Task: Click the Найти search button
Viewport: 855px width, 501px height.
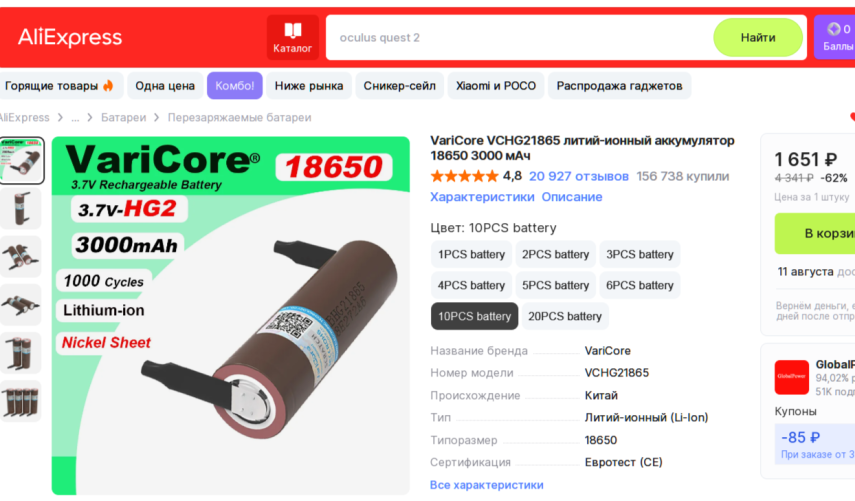Action: (757, 37)
